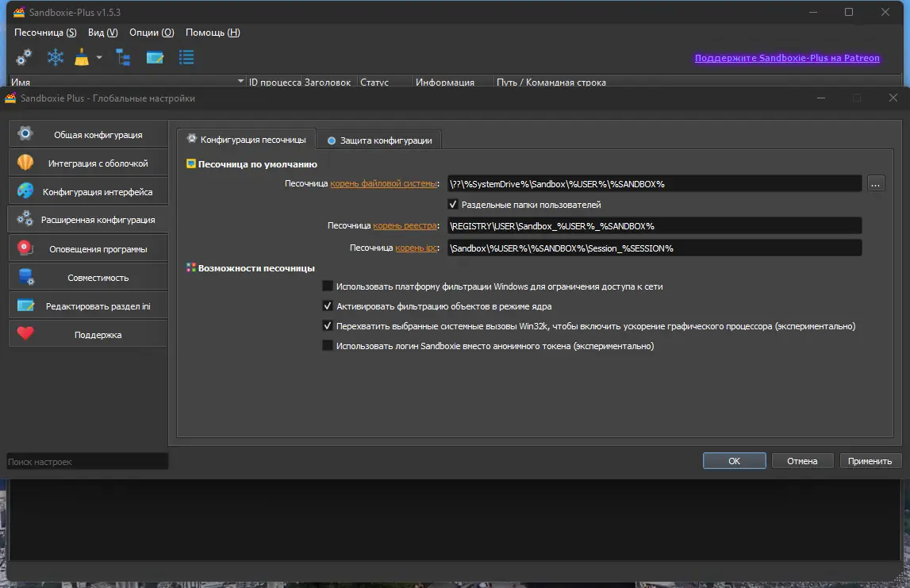This screenshot has width=910, height=588.
Task: Click the Поиск настроек search field
Action: point(87,462)
